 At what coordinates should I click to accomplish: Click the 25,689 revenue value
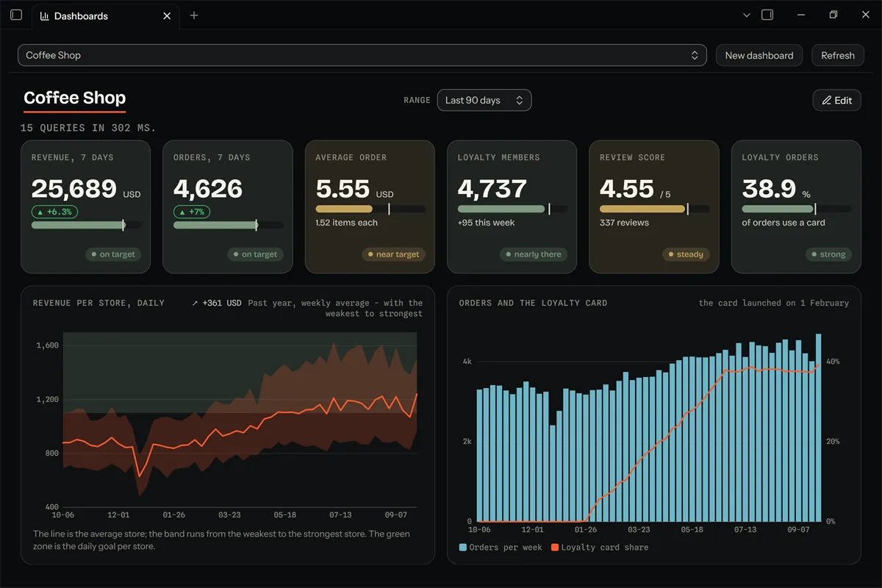coord(73,189)
